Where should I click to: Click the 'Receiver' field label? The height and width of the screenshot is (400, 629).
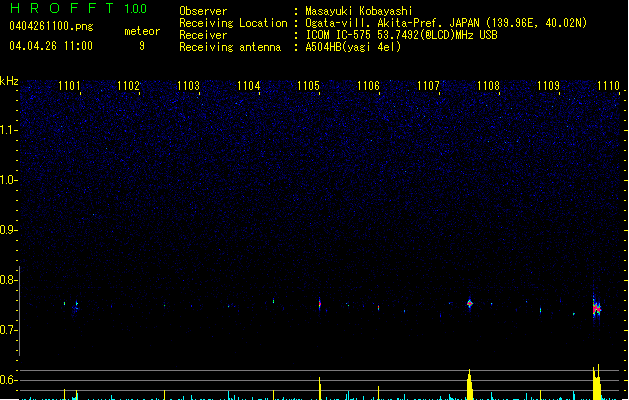(x=203, y=35)
